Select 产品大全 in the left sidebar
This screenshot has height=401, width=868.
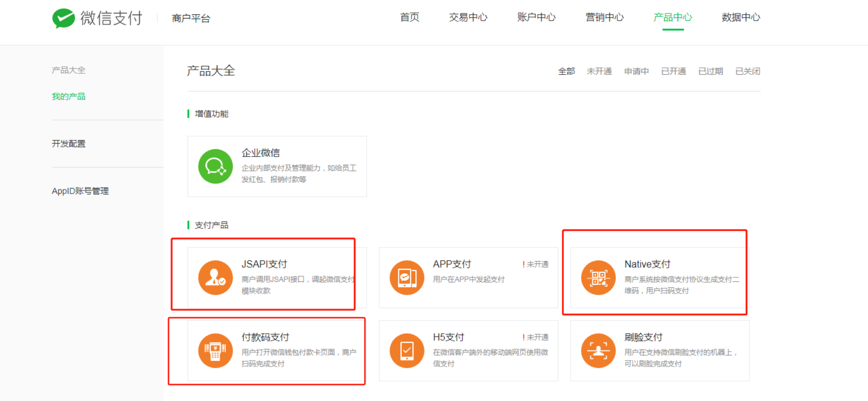pyautogui.click(x=69, y=70)
